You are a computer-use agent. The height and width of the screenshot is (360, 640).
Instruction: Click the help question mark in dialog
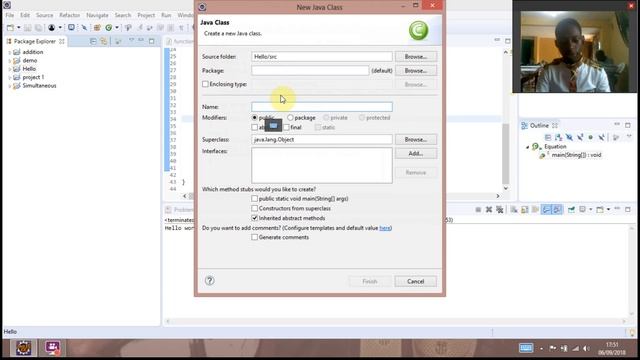tap(210, 280)
